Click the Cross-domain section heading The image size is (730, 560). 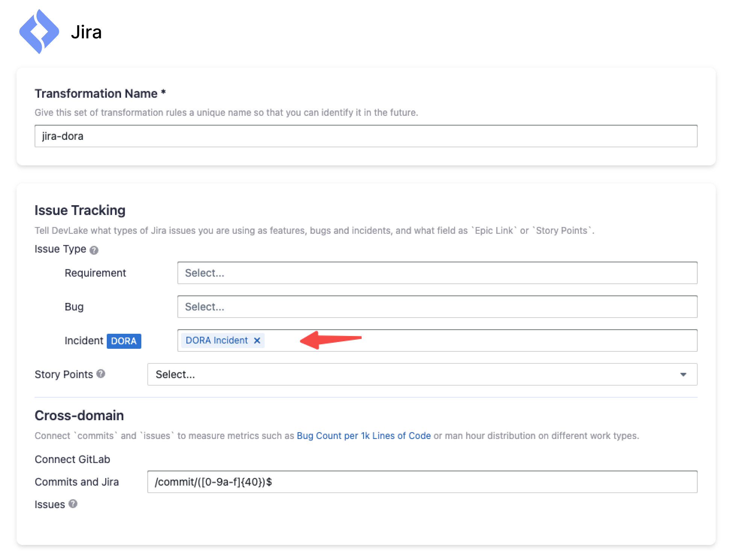point(79,415)
